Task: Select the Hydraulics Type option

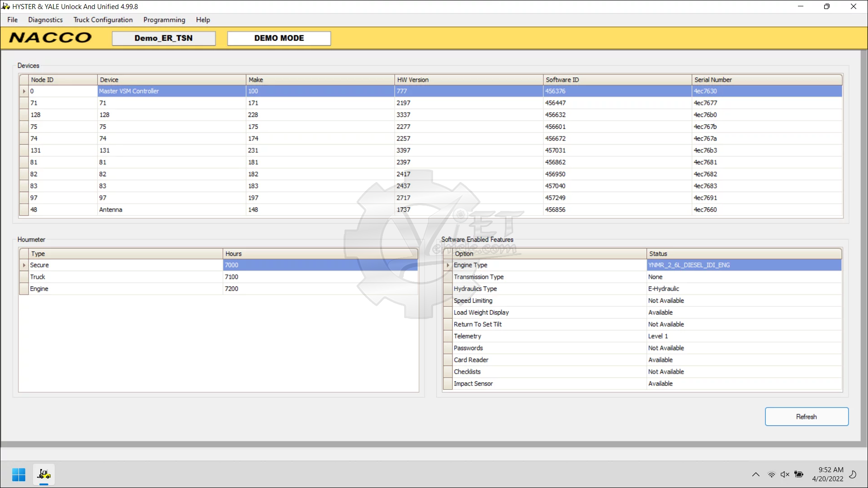Action: click(x=549, y=289)
